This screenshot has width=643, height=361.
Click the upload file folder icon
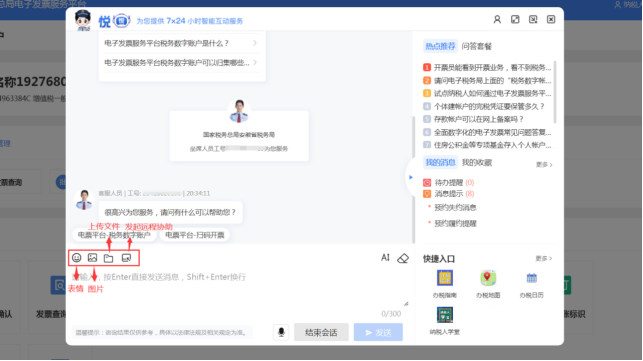pyautogui.click(x=109, y=258)
